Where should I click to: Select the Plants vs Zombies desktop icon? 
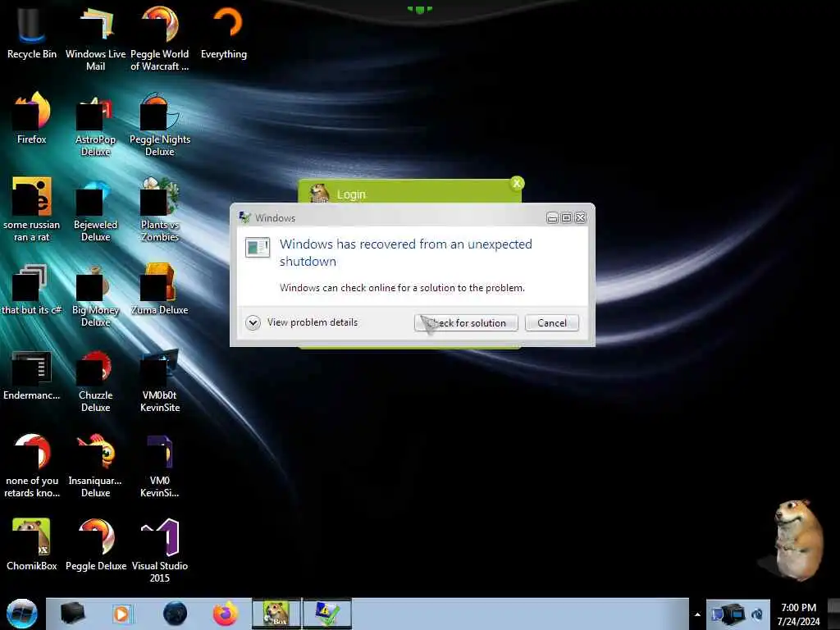tap(160, 209)
